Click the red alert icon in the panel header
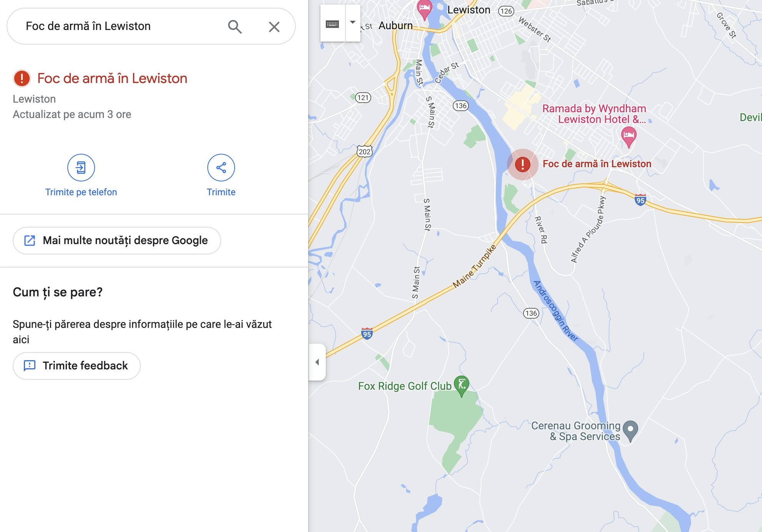The height and width of the screenshot is (532, 762). point(22,78)
